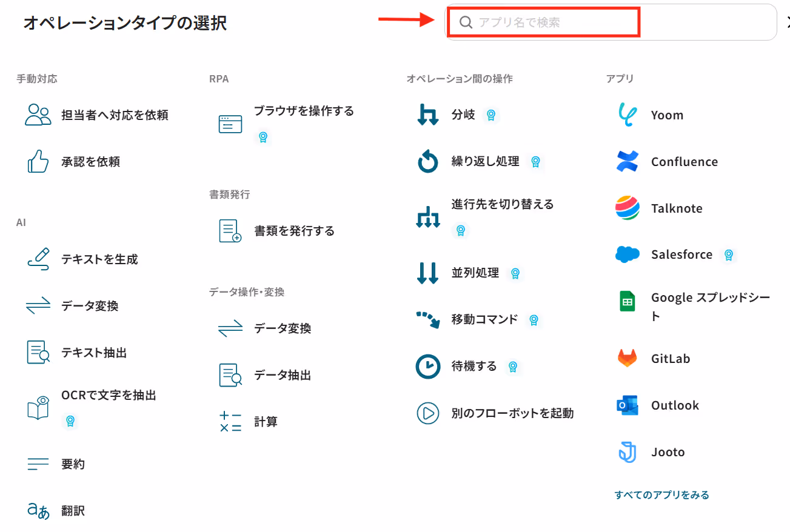The width and height of the screenshot is (790, 532).
Task: Select the Confluence app icon
Action: (628, 161)
